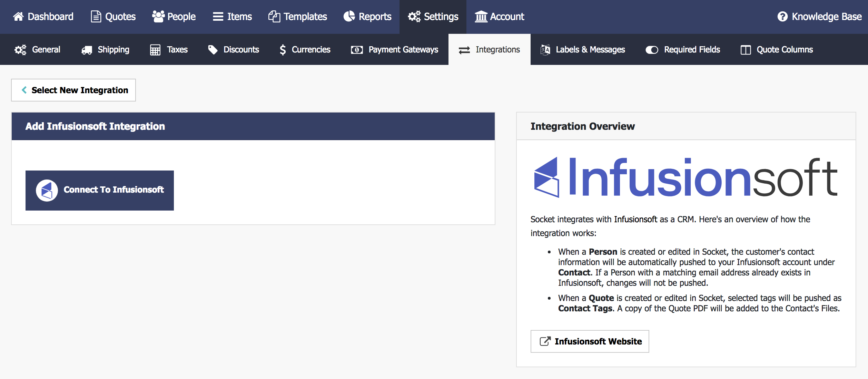The image size is (868, 379).
Task: Click the Account bank building icon
Action: [x=481, y=16]
